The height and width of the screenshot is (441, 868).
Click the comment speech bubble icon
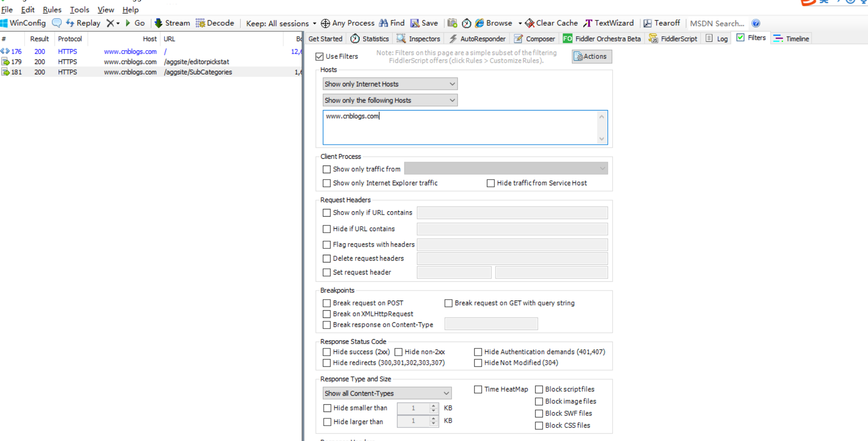coord(57,23)
